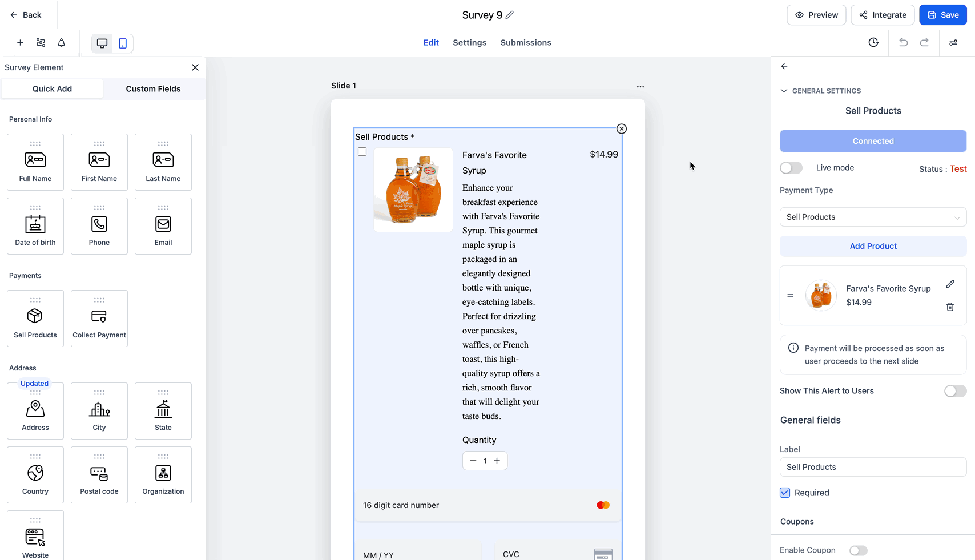Remove Sell Products field with circle X

(622, 129)
